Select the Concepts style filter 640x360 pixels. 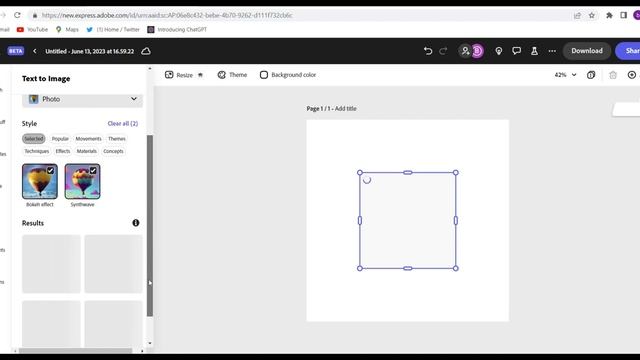113,151
